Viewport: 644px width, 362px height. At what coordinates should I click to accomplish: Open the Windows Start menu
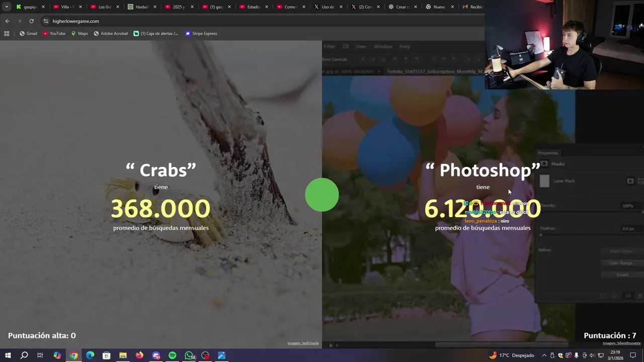[x=8, y=355]
